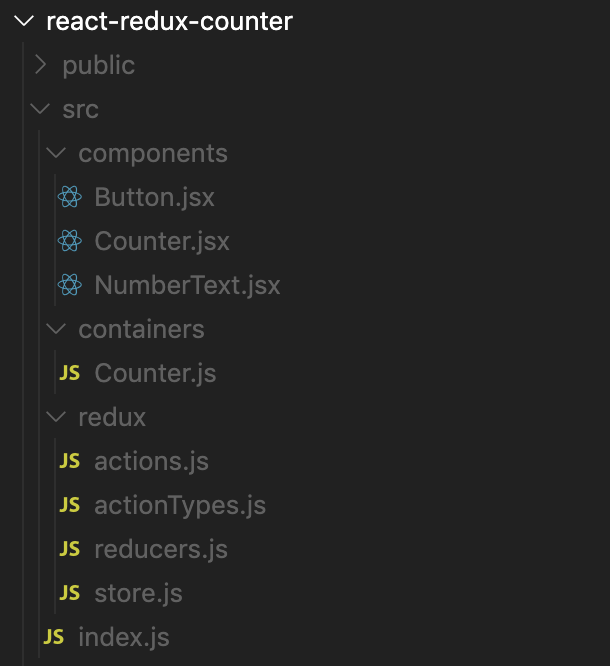This screenshot has height=666, width=610.
Task: Click the React icon beside NumberText.jsx
Action: tap(69, 286)
